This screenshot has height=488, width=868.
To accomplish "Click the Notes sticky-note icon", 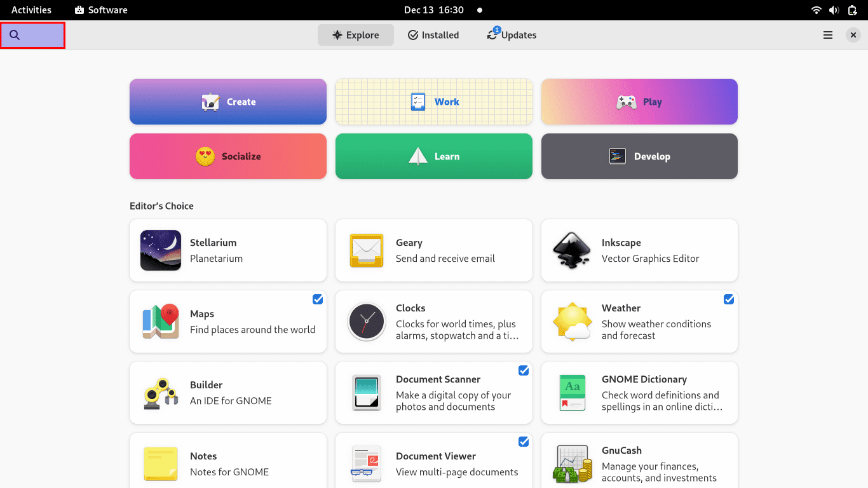I will point(161,464).
